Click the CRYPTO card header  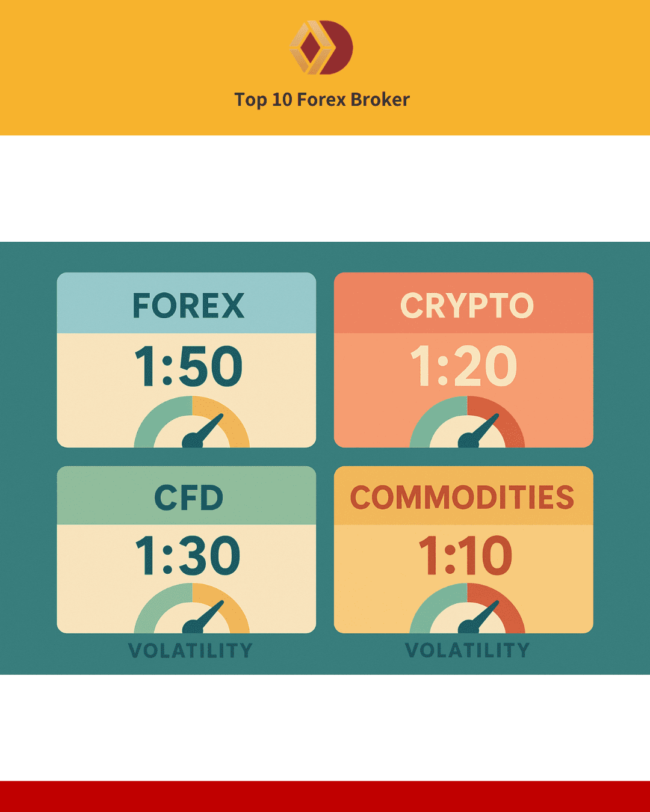[x=466, y=306]
